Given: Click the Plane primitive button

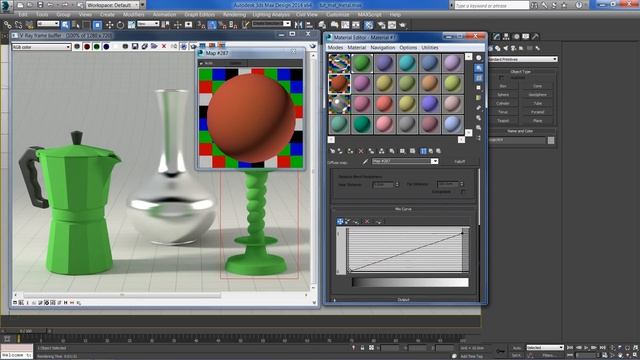Looking at the screenshot, I should click(538, 121).
